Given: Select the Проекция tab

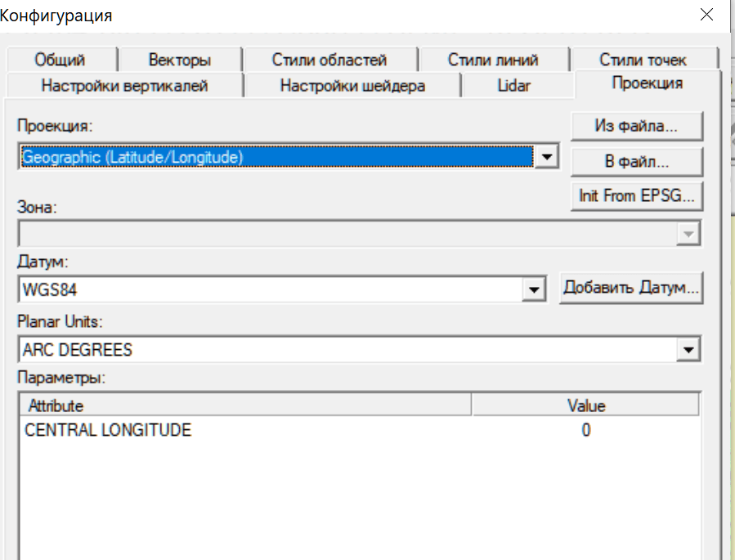Looking at the screenshot, I should click(647, 83).
